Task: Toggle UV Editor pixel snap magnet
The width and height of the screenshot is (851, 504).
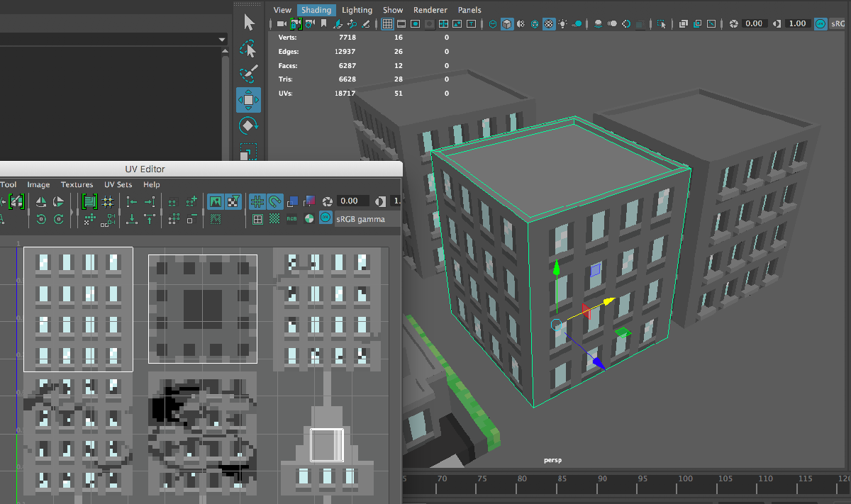Action: (274, 201)
